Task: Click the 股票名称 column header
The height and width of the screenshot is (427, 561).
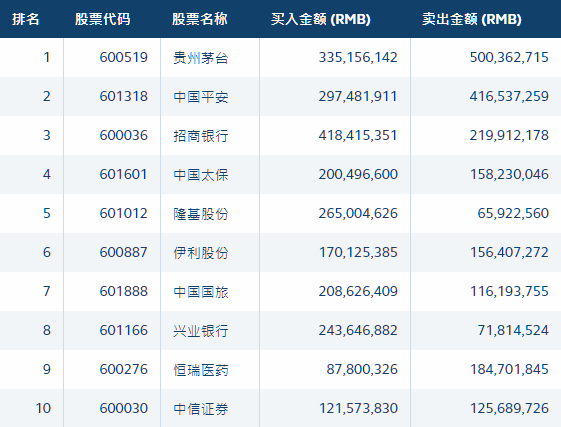Action: click(200, 19)
